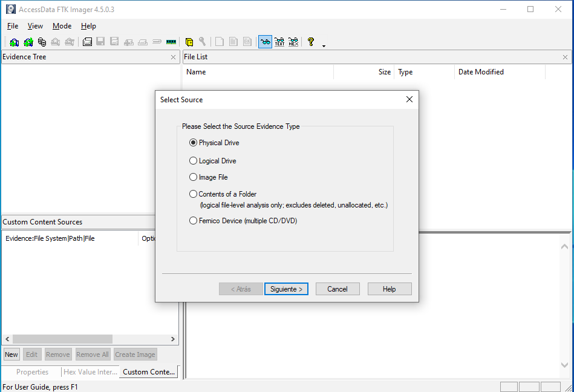Toggle the automatic file view glasses icon
This screenshot has height=392, width=574.
tap(266, 42)
